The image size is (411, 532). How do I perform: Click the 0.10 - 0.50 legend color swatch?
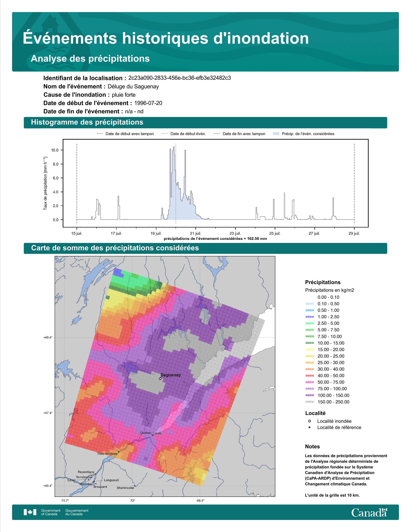[x=309, y=304]
